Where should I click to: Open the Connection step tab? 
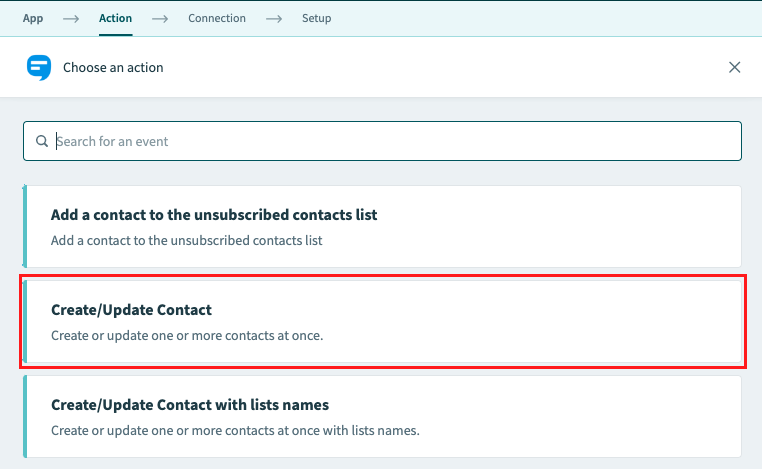click(x=217, y=18)
